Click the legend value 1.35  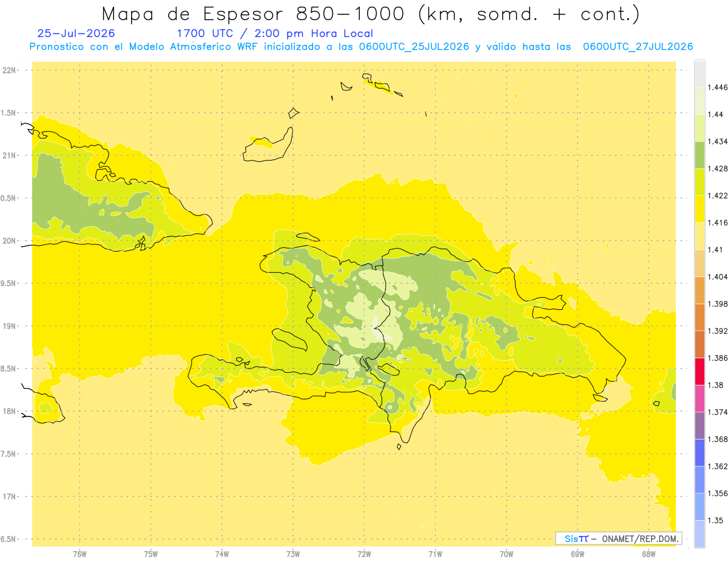[716, 521]
